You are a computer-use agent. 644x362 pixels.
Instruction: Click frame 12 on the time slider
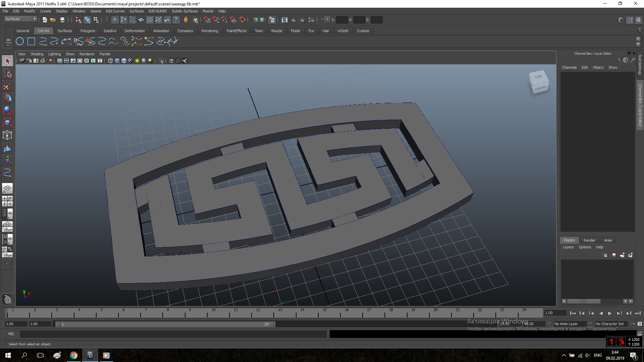[x=258, y=313]
